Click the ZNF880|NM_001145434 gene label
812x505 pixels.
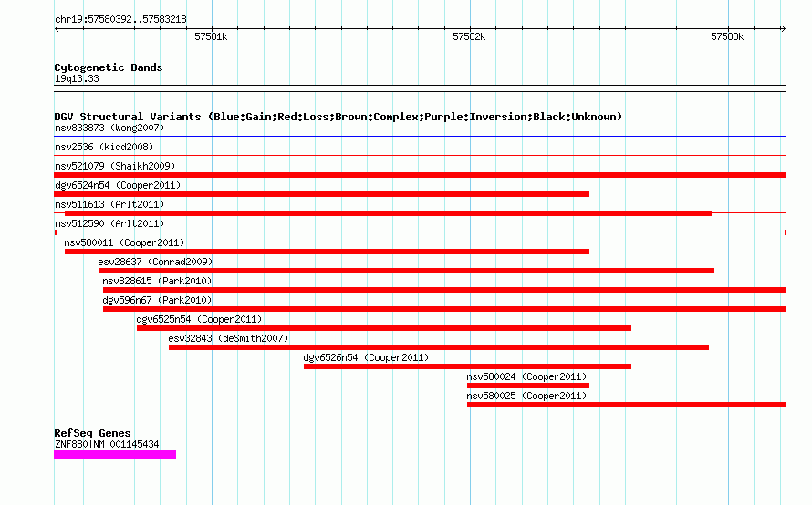pos(107,444)
